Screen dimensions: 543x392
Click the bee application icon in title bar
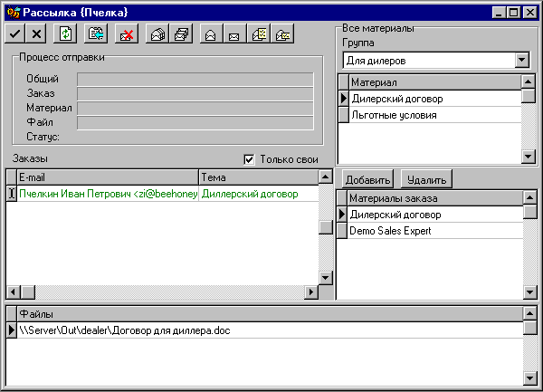14,13
